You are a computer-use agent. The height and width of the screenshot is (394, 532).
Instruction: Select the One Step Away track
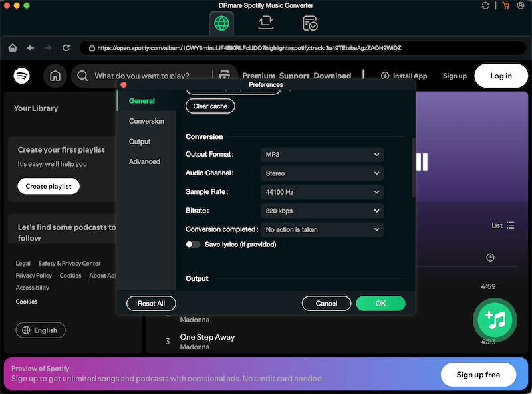tap(207, 337)
